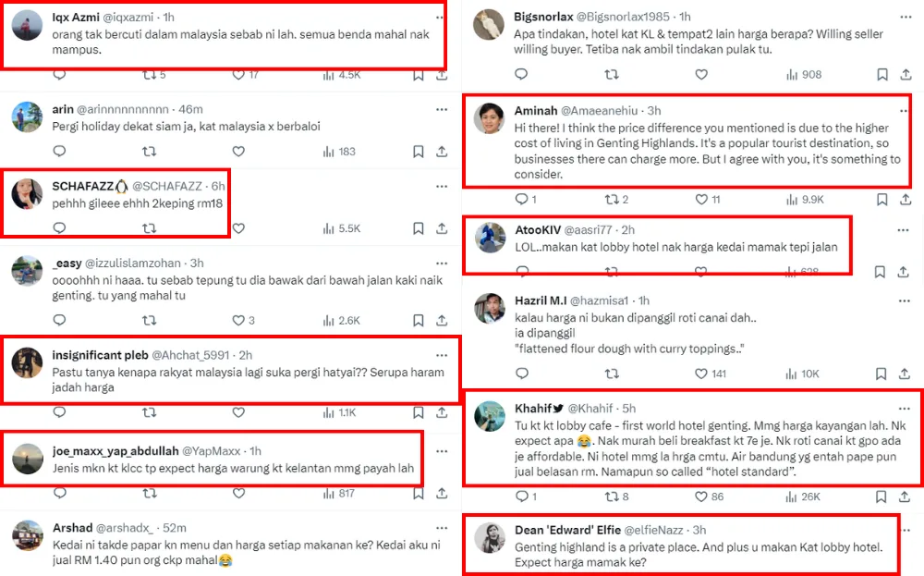Image resolution: width=924 pixels, height=576 pixels.
Task: Retweet the _easy tweet about tepung
Action: click(x=149, y=321)
